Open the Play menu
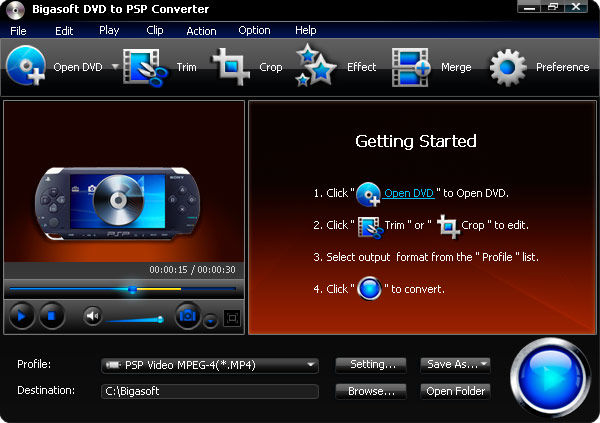 click(x=109, y=31)
